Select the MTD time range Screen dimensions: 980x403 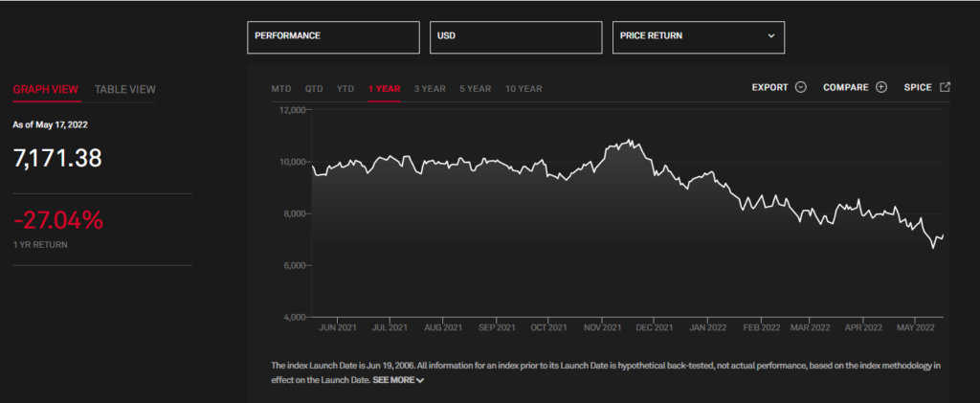point(281,89)
